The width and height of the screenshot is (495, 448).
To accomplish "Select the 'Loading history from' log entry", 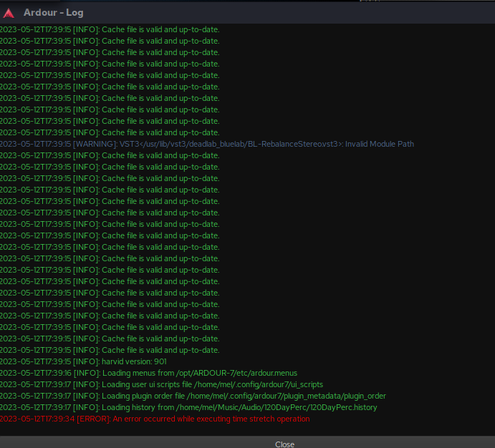I will [x=188, y=407].
